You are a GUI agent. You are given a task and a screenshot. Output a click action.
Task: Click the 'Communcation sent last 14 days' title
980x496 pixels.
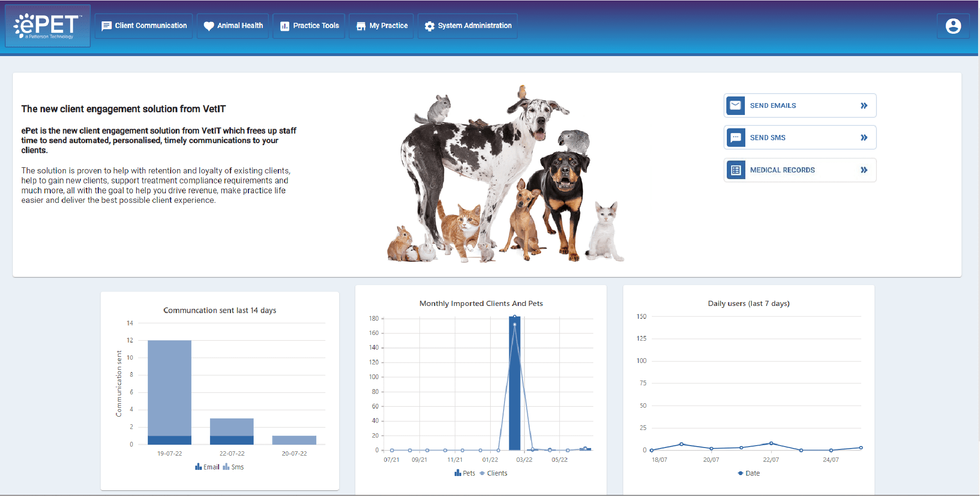pyautogui.click(x=220, y=310)
